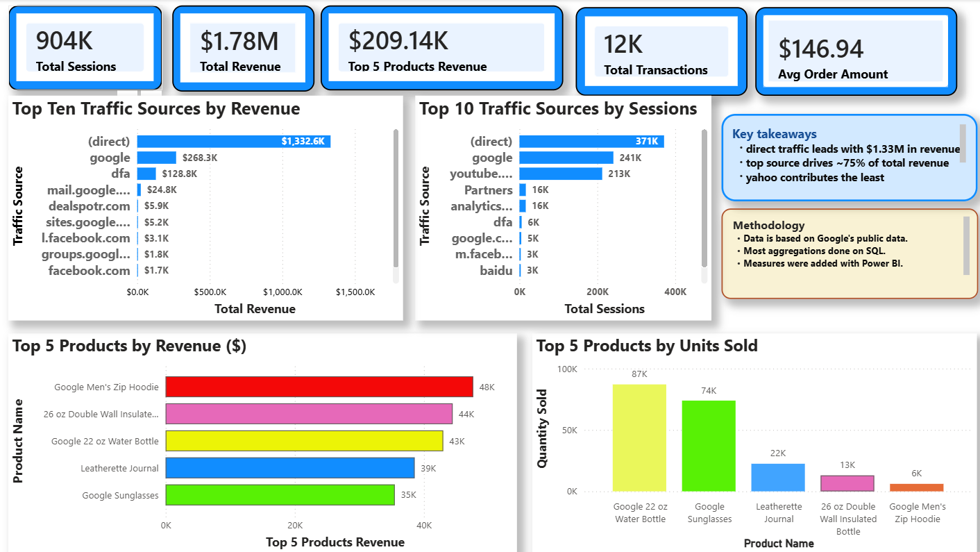Click google.c... label in sessions chart
The image size is (980, 552).
click(x=482, y=238)
